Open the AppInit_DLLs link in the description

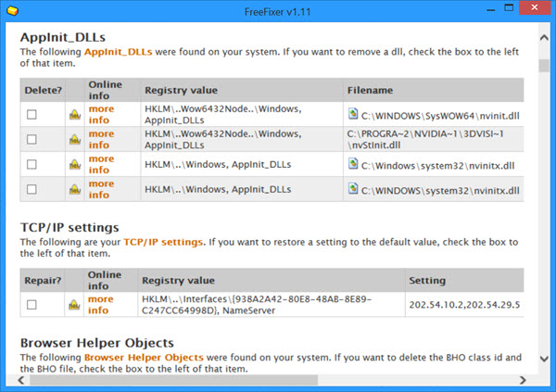(118, 52)
